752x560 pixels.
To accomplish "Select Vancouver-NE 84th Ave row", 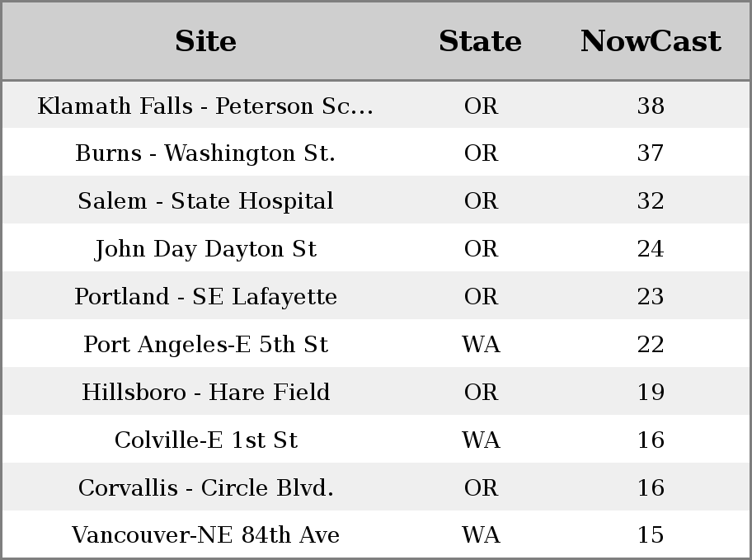I will tap(205, 535).
